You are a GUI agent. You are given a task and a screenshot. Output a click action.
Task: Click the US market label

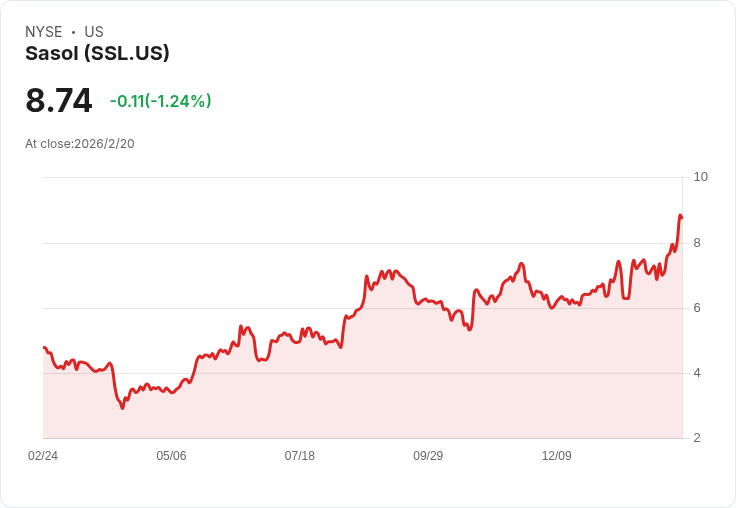[94, 32]
